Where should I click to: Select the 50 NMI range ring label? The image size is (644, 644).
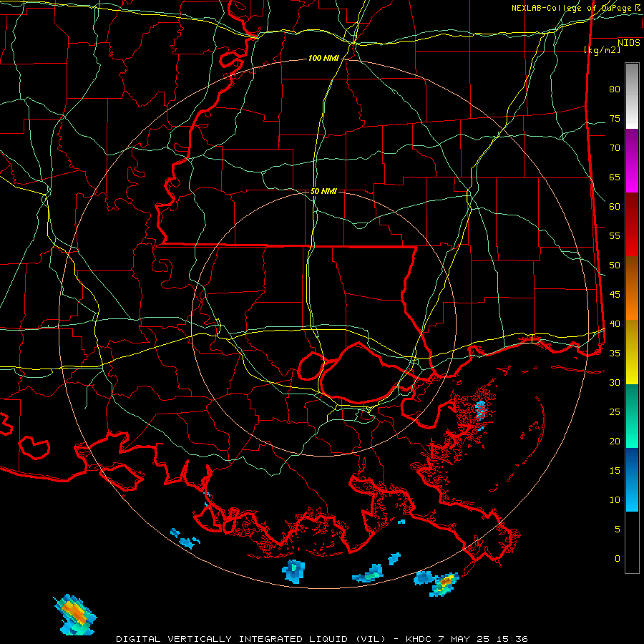point(323,191)
